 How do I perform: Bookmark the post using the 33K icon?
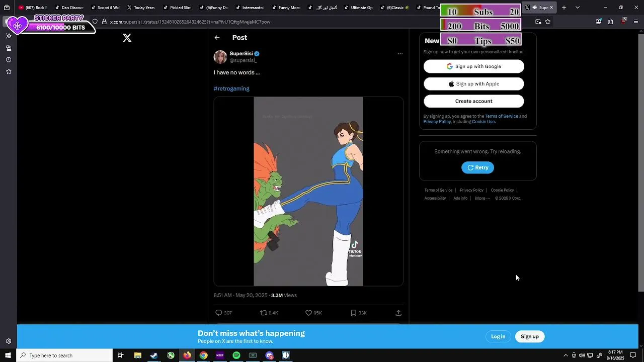click(x=354, y=313)
